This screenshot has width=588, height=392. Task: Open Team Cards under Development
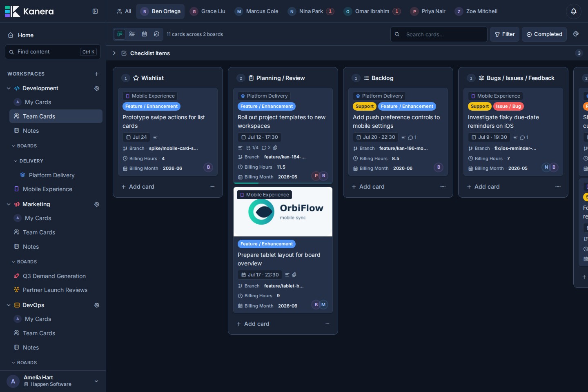(56, 116)
